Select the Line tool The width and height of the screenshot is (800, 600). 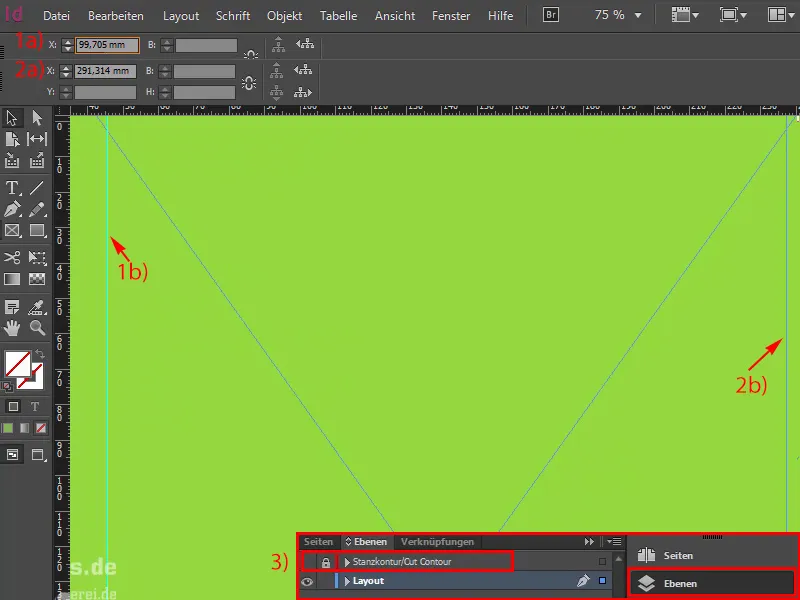[37, 188]
